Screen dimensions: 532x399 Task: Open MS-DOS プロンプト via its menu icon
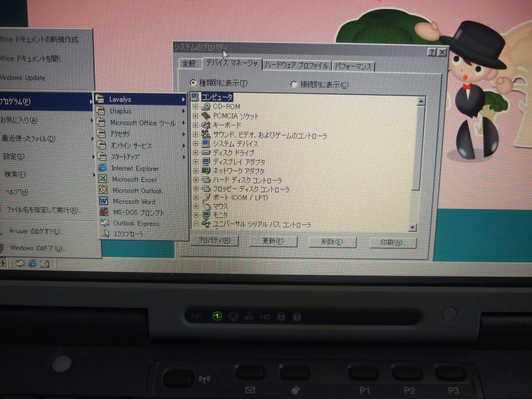105,212
